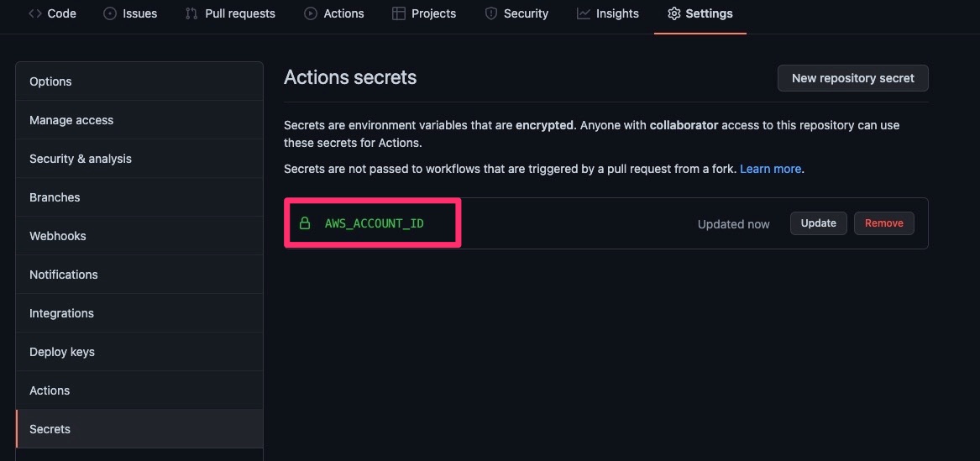Image resolution: width=980 pixels, height=461 pixels.
Task: Click the Issues circle icon
Action: [x=110, y=13]
